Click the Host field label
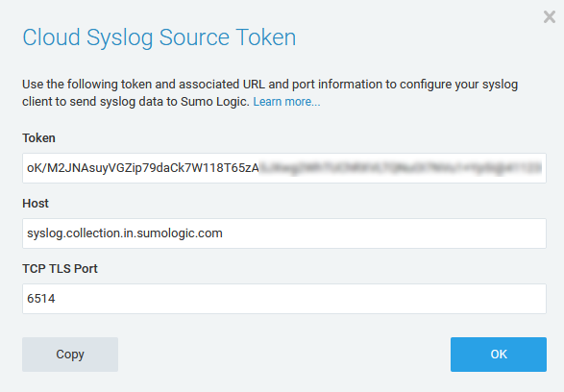Image resolution: width=564 pixels, height=392 pixels. (x=36, y=204)
